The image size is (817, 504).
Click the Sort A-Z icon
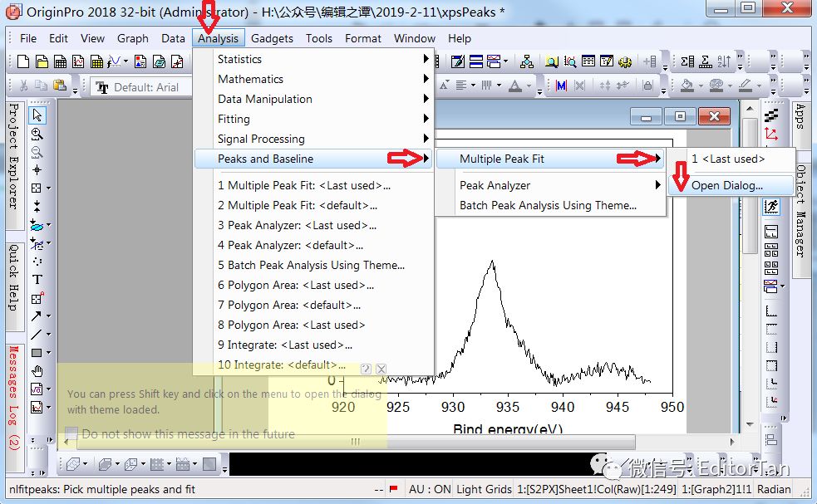click(724, 61)
